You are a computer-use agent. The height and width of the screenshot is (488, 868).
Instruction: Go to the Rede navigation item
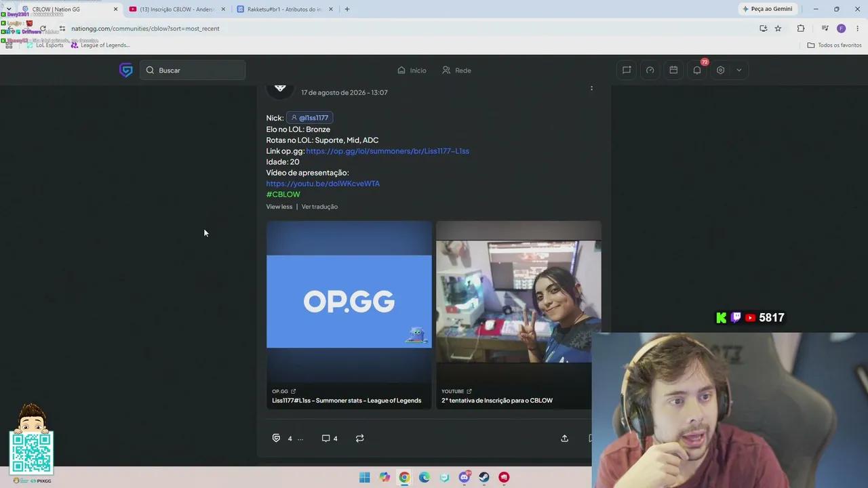pyautogui.click(x=456, y=70)
